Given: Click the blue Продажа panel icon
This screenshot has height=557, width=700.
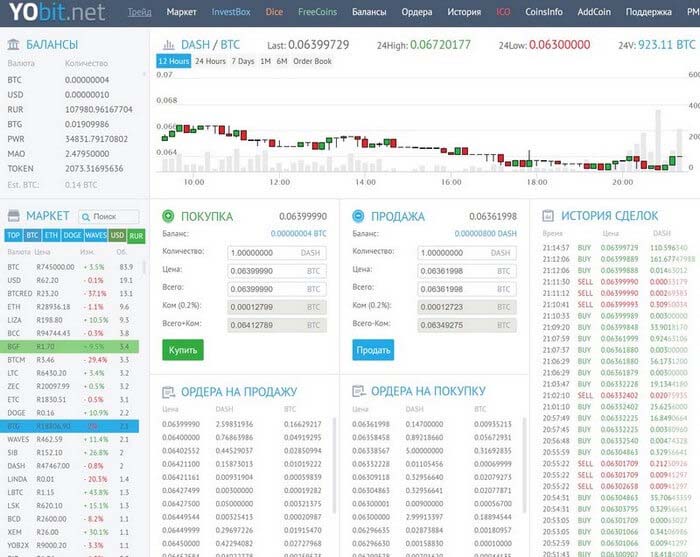Looking at the screenshot, I should click(358, 216).
